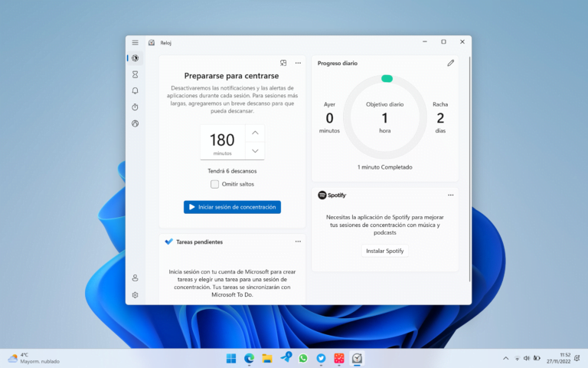Image resolution: width=588 pixels, height=368 pixels.
Task: Click the battery icon in system tray
Action: point(537,358)
